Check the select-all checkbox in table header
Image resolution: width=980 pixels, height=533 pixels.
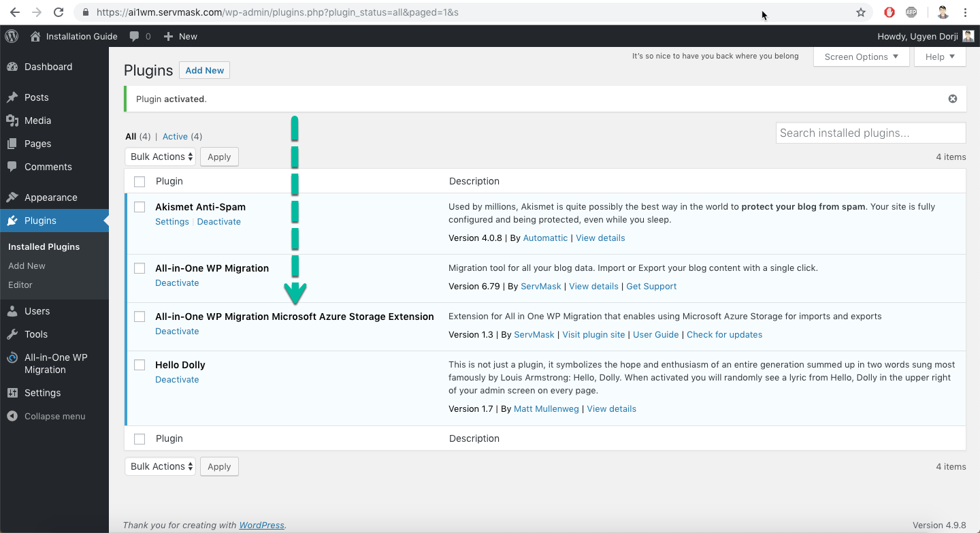pos(140,182)
